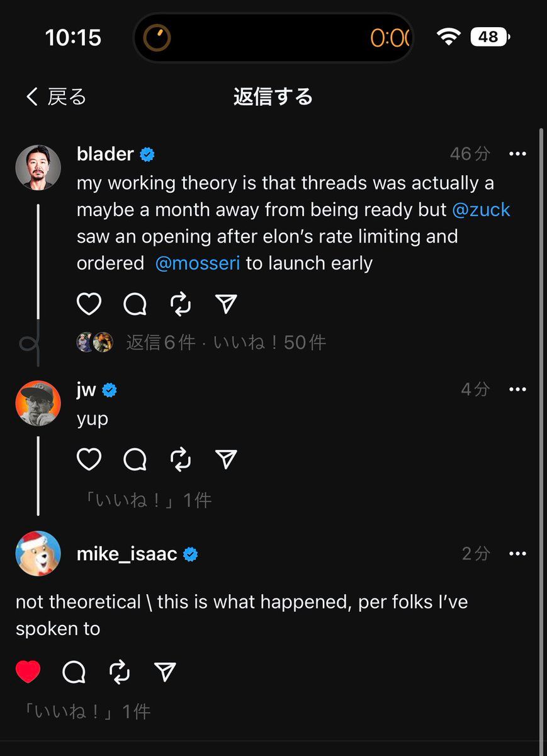Like jw's "yup" reply

(89, 459)
